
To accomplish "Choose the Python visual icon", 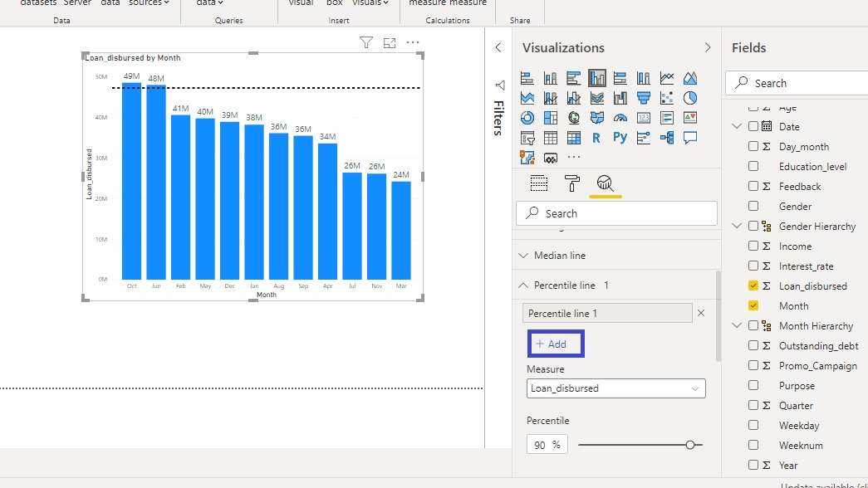I will [x=620, y=138].
